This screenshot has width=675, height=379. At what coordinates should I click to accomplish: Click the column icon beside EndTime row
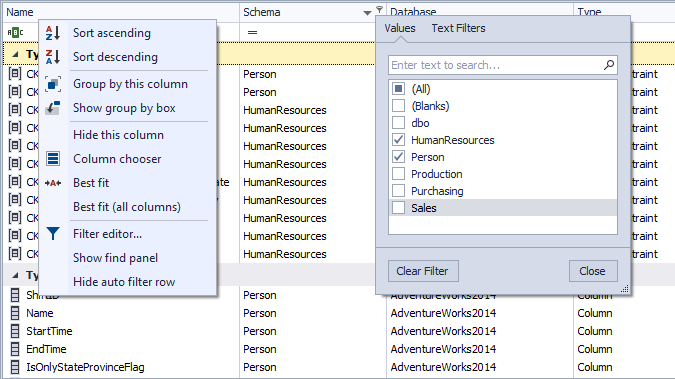point(15,349)
